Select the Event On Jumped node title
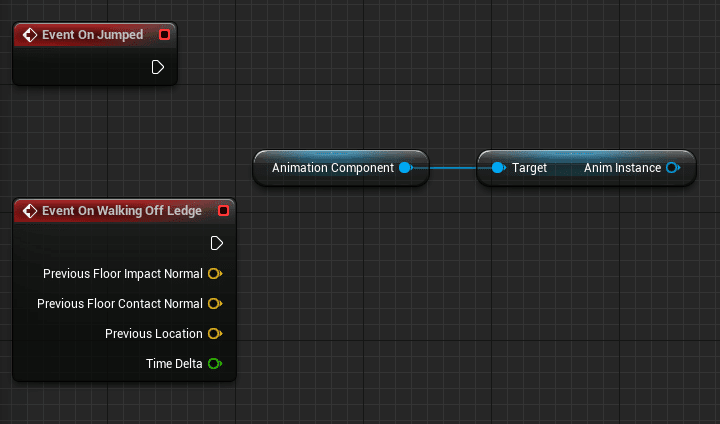720x424 pixels. (x=92, y=35)
